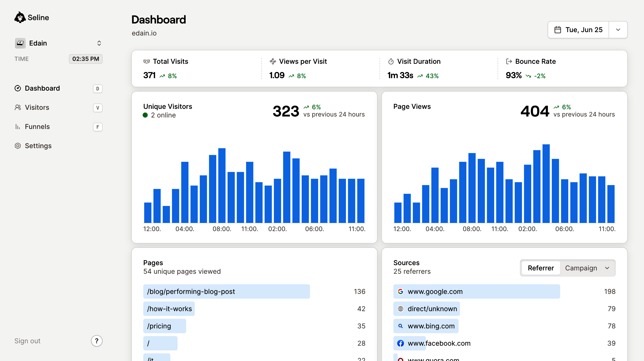Click the Google favicon in Sources
Viewport: 644px width, 361px height.
pos(401,291)
